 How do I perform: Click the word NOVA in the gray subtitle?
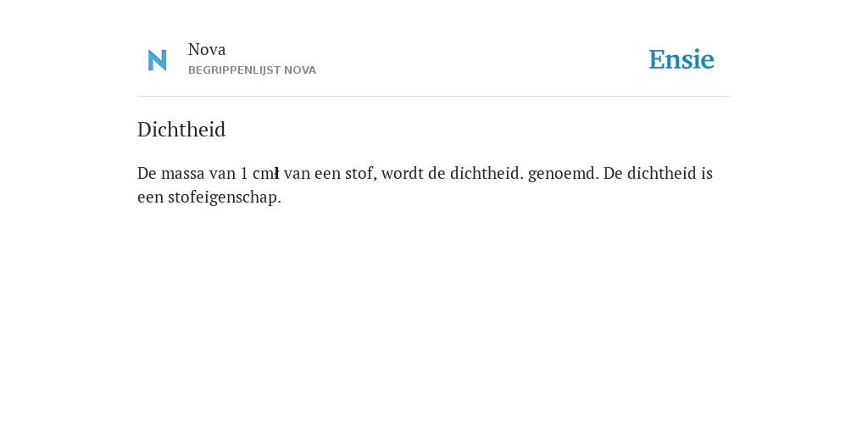[299, 70]
